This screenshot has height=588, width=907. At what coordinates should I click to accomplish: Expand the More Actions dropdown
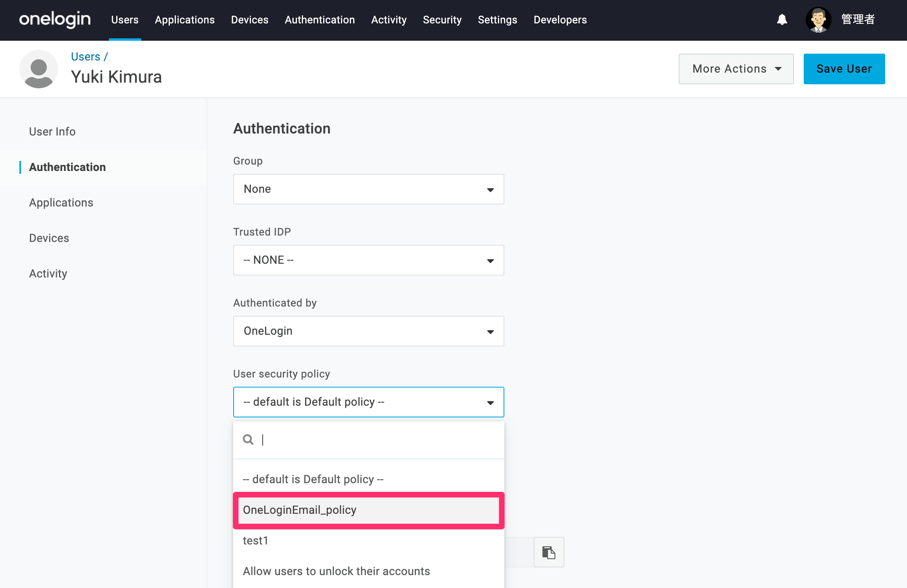(736, 69)
